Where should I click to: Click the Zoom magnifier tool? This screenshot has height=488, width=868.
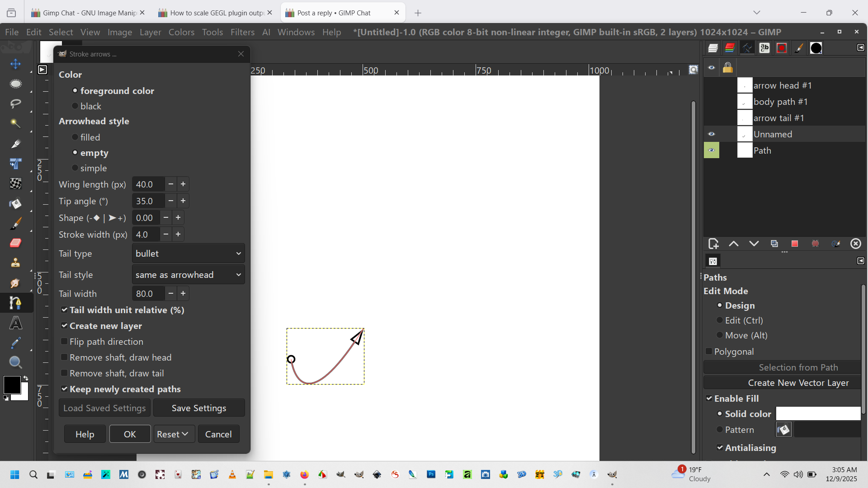pos(15,362)
